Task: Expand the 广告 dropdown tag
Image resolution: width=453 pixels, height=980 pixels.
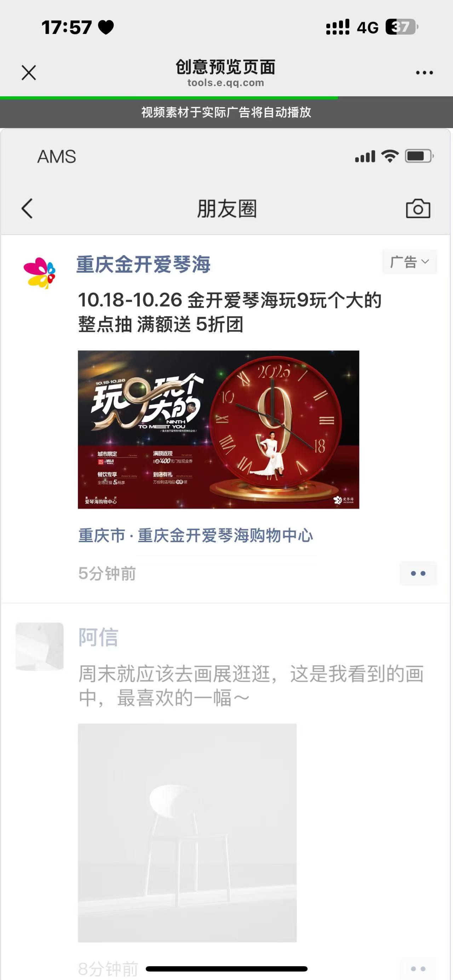Action: pyautogui.click(x=409, y=262)
